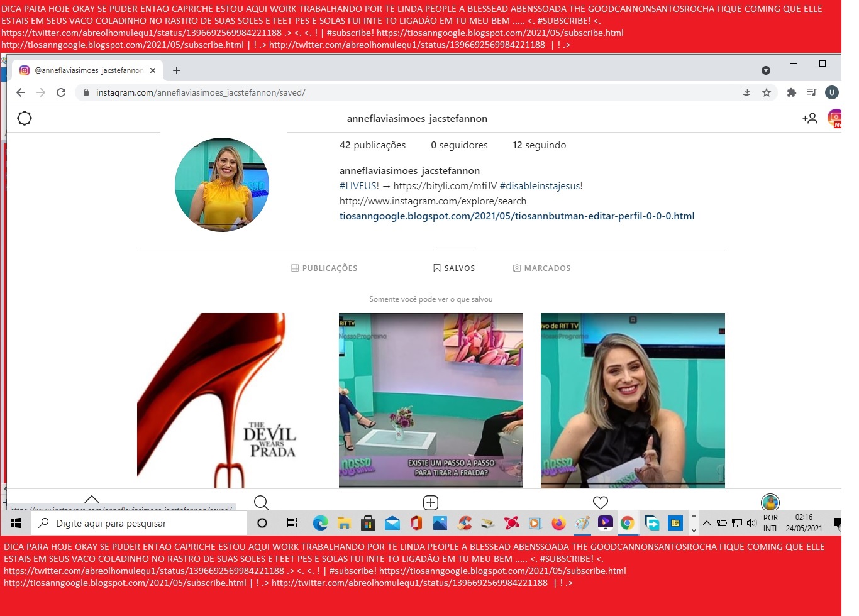This screenshot has height=616, width=859.
Task: Switch to Google Chrome on taskbar
Action: click(628, 523)
